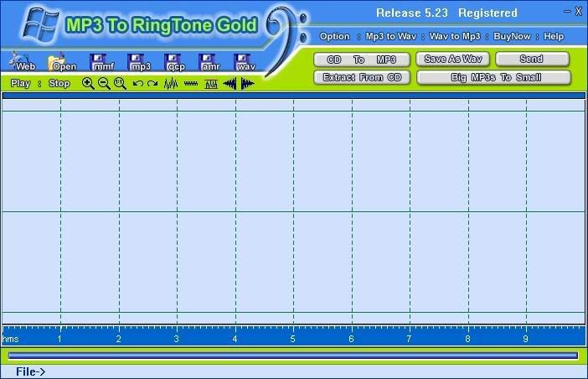This screenshot has height=379, width=588.
Task: Click the normalize waveform icon
Action: click(x=211, y=84)
